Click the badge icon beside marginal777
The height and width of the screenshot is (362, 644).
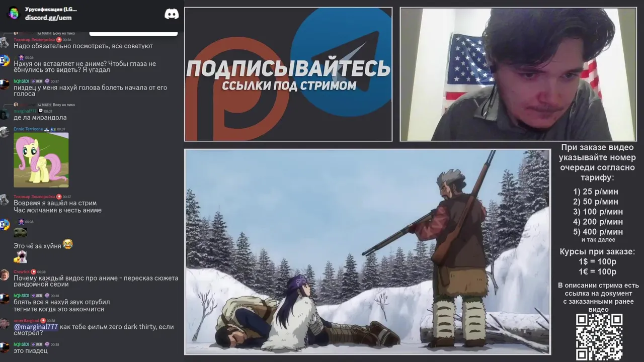[41, 111]
